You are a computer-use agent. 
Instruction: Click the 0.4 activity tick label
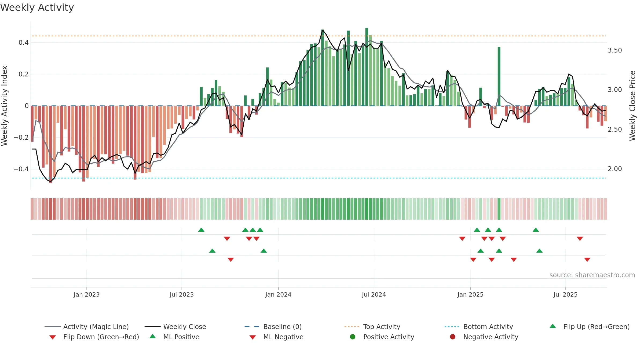point(24,42)
